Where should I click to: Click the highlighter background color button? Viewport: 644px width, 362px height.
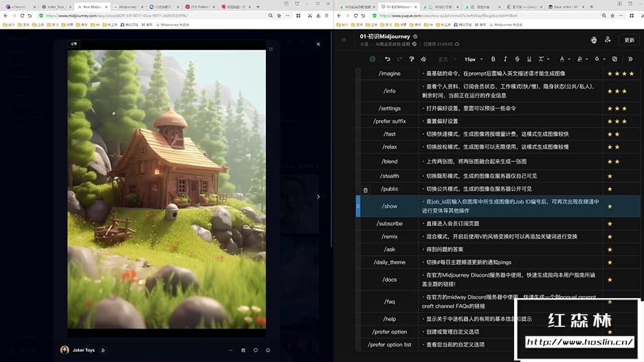(579, 59)
